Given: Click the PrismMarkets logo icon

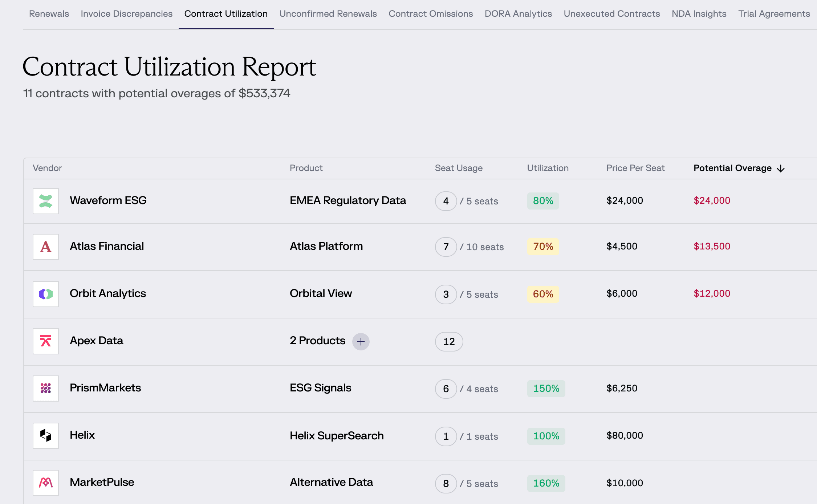Looking at the screenshot, I should [46, 389].
